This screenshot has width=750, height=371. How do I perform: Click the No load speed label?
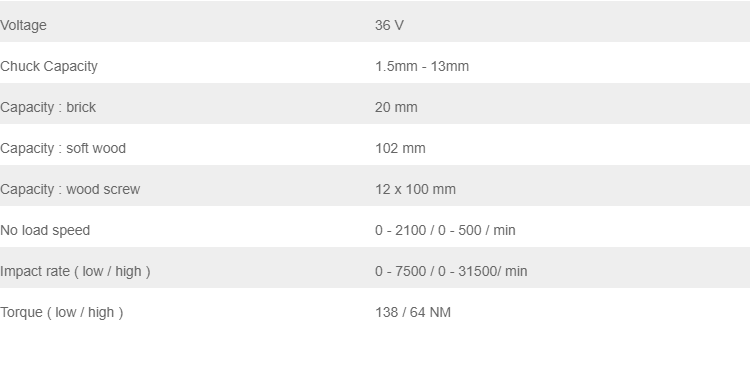(x=45, y=230)
